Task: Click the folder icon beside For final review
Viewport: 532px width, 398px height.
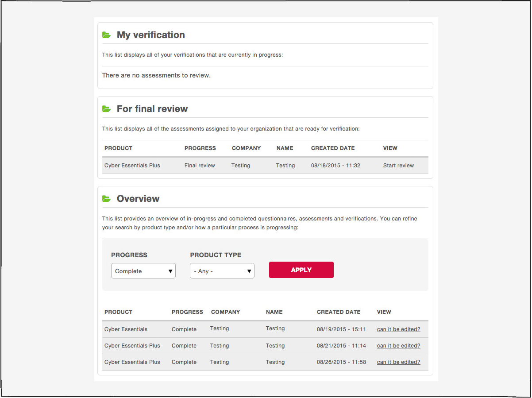Action: pyautogui.click(x=106, y=109)
